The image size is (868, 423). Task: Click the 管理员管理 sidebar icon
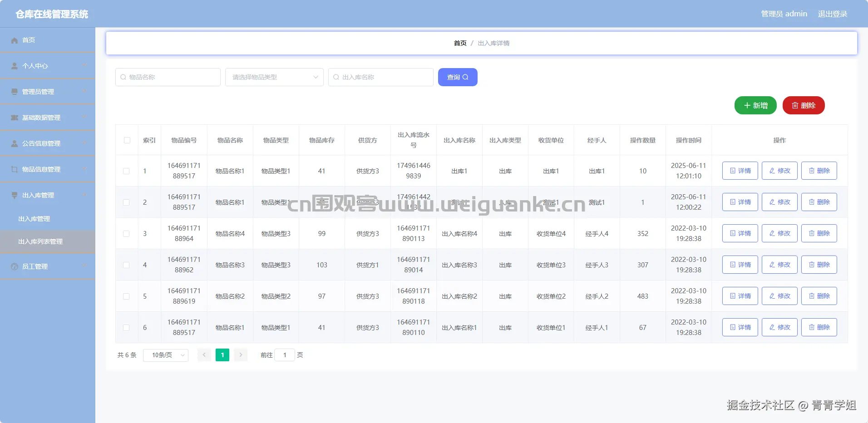coord(15,92)
